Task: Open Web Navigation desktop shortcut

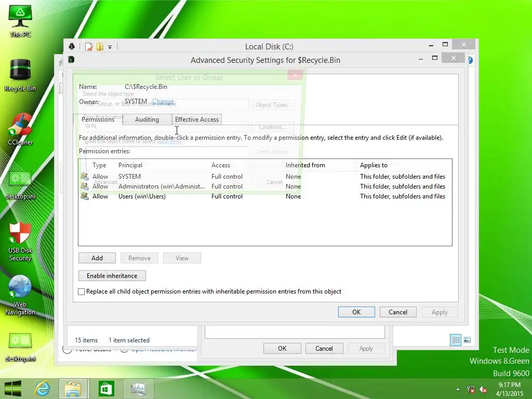Action: 20,295
